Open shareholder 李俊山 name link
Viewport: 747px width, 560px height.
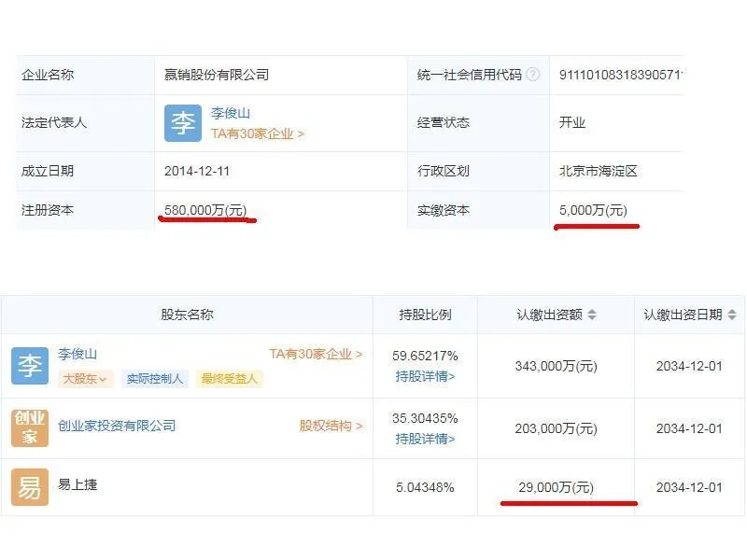(x=78, y=354)
